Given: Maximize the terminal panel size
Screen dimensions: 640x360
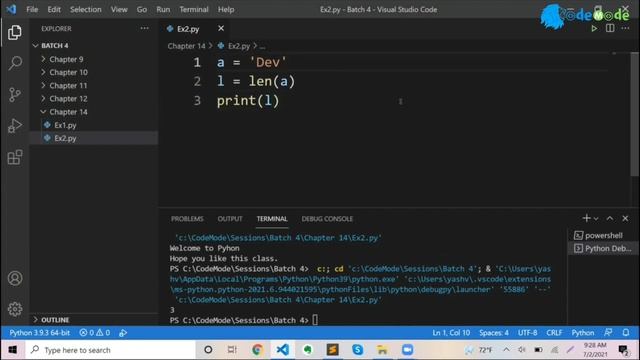Looking at the screenshot, I should point(609,218).
